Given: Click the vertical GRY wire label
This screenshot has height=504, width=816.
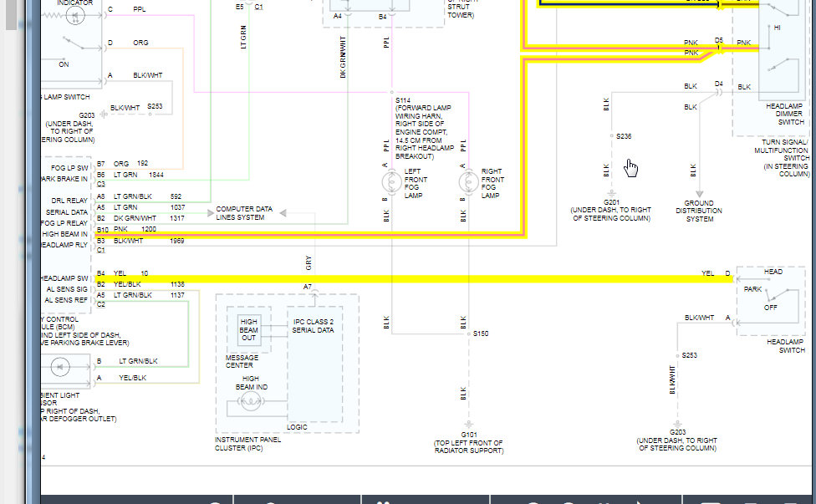Looking at the screenshot, I should pyautogui.click(x=308, y=262).
